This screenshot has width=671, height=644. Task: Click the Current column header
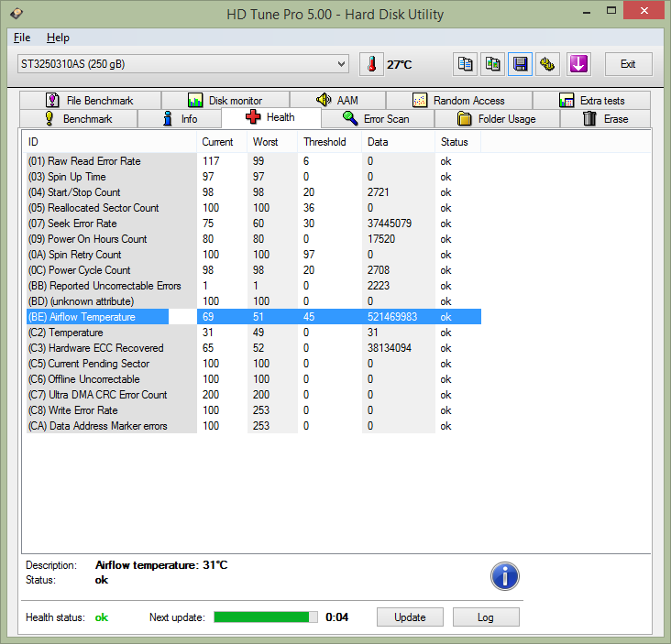(x=222, y=142)
